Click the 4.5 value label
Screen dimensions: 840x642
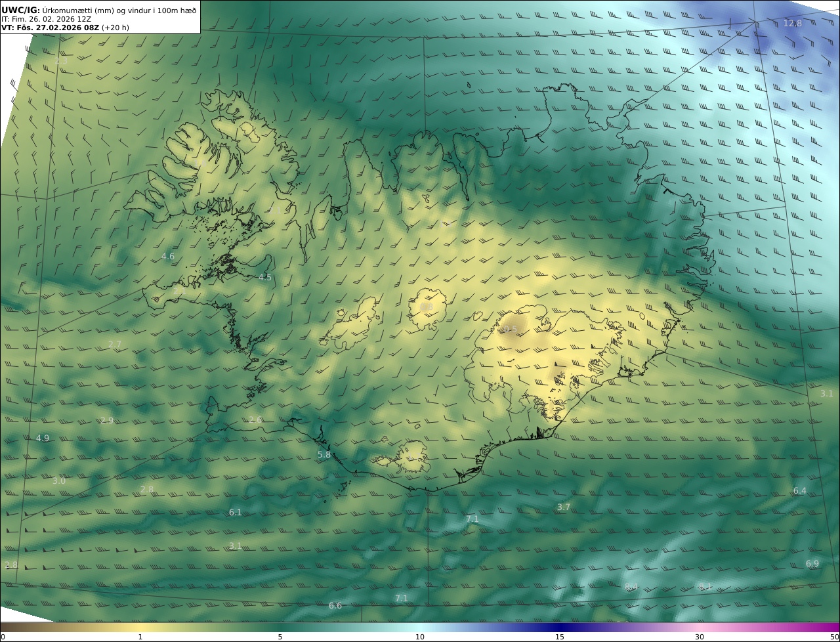click(264, 278)
